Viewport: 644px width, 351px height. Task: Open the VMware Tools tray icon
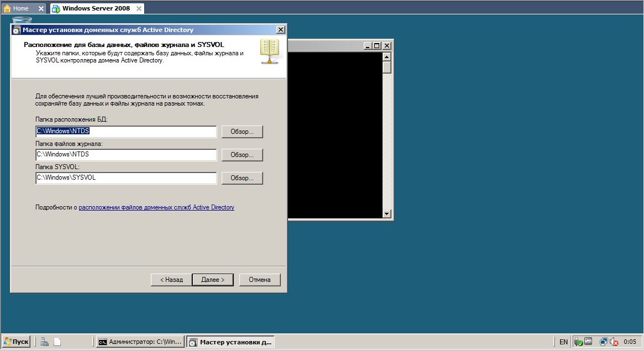coord(588,341)
